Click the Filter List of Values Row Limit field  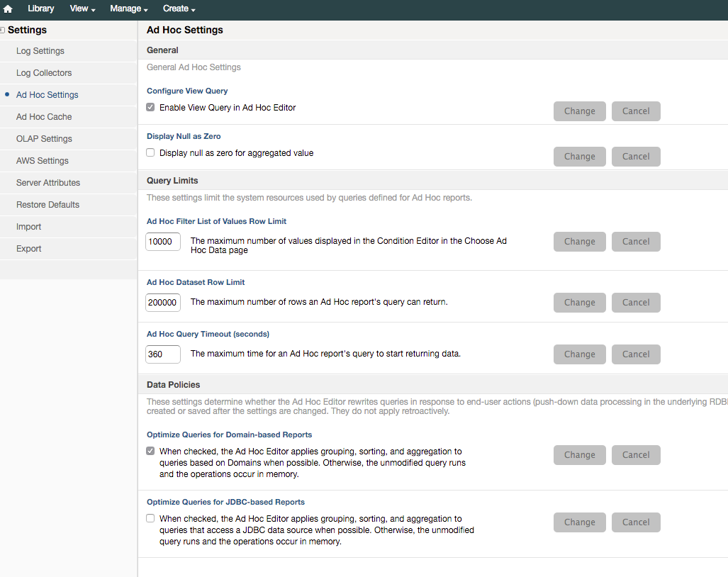[162, 241]
